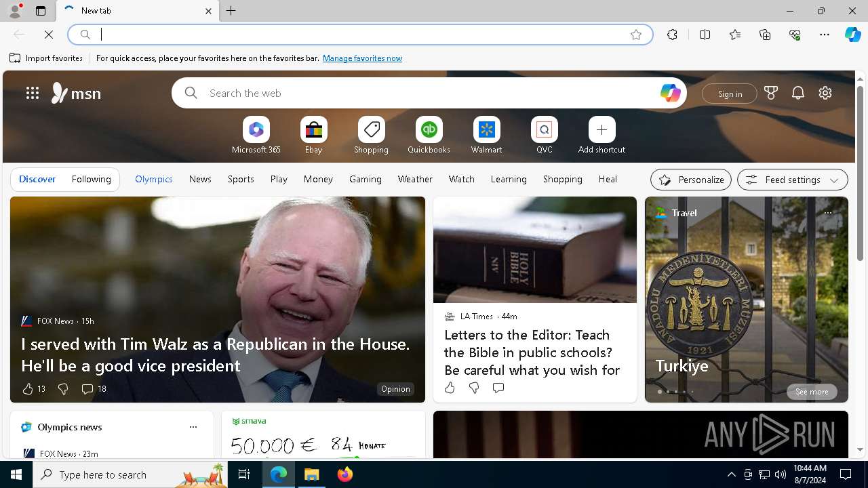
Task: Open the Copilot sidebar icon
Action: [852, 35]
